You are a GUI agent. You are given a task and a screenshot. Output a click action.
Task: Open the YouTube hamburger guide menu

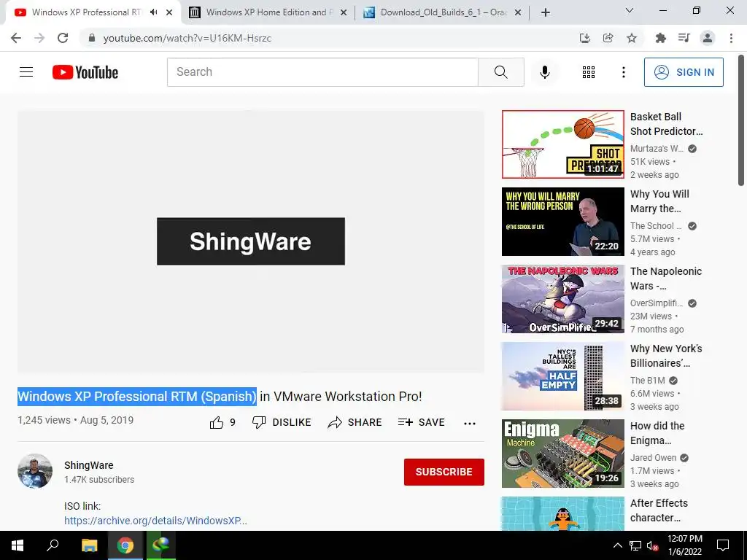point(26,72)
